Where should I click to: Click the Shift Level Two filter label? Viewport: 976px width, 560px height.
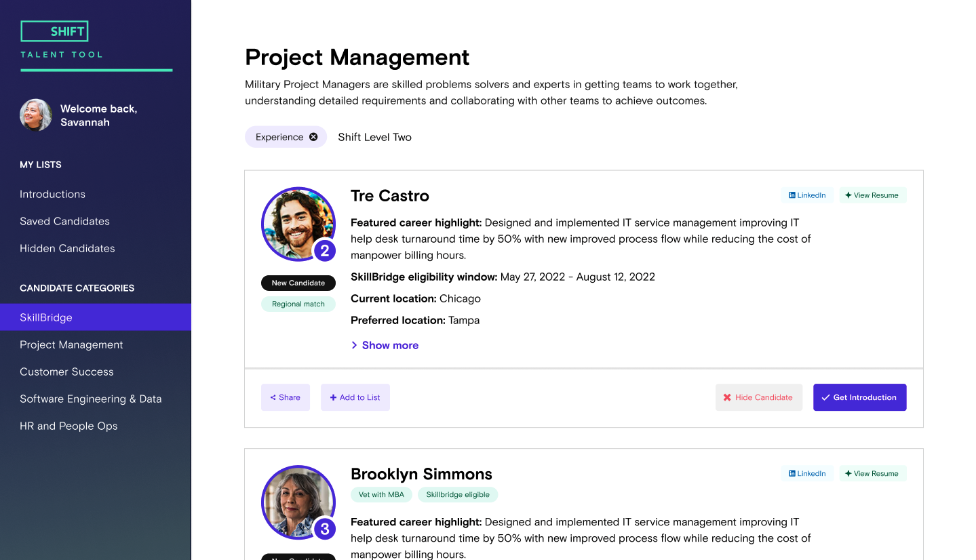pyautogui.click(x=374, y=137)
